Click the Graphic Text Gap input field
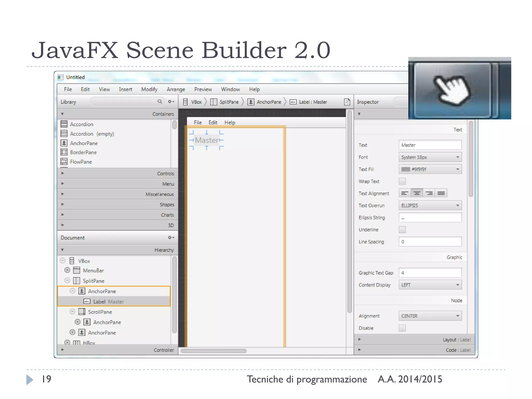Viewport: 532px width, 399px height. 430,273
